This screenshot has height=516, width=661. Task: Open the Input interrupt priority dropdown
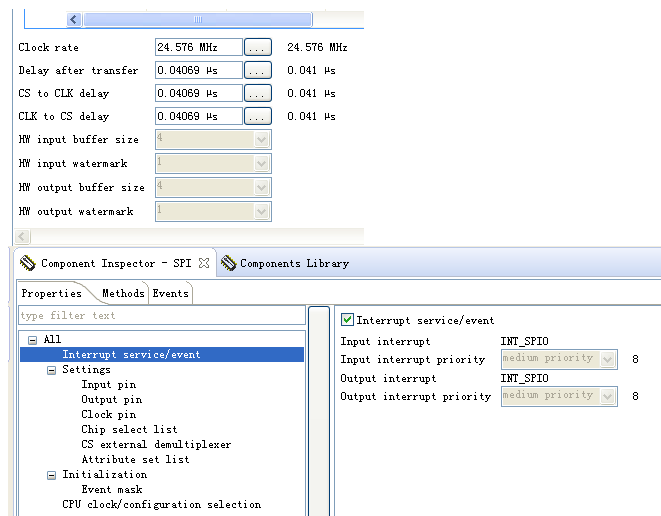coord(607,359)
